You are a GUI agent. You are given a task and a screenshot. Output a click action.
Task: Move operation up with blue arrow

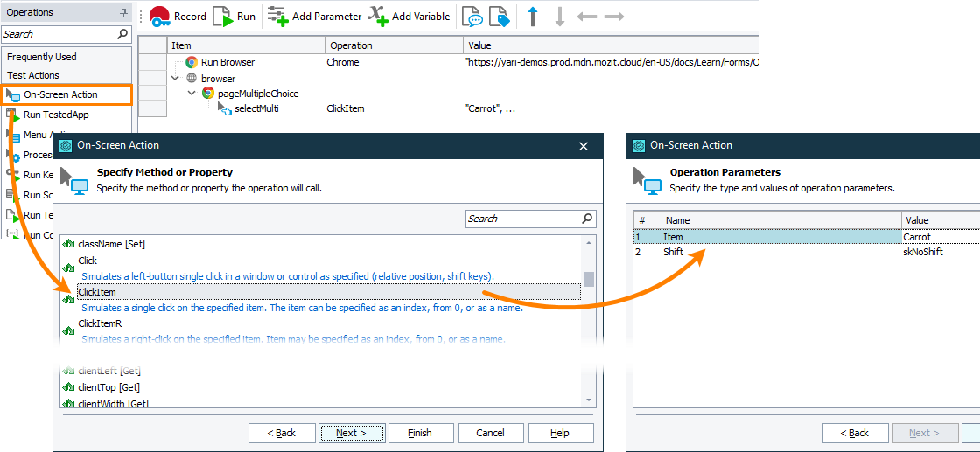pyautogui.click(x=532, y=16)
